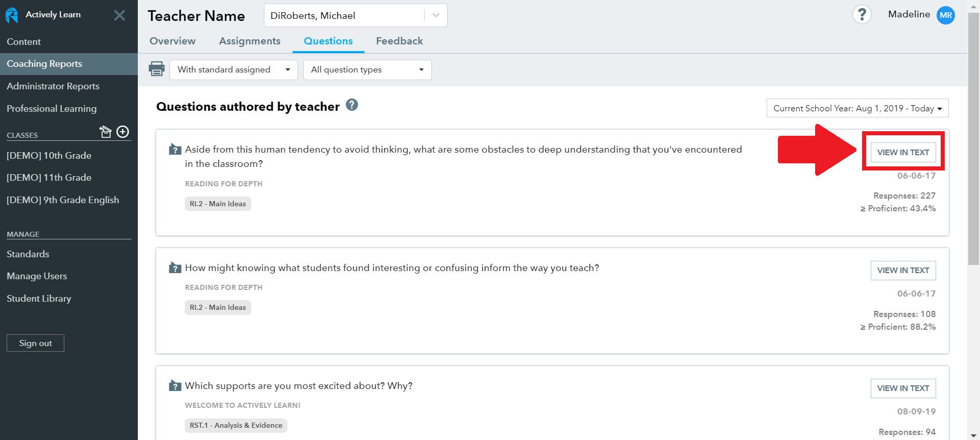
Task: Click the 'Aside from this human tendency' question text
Action: [x=463, y=156]
